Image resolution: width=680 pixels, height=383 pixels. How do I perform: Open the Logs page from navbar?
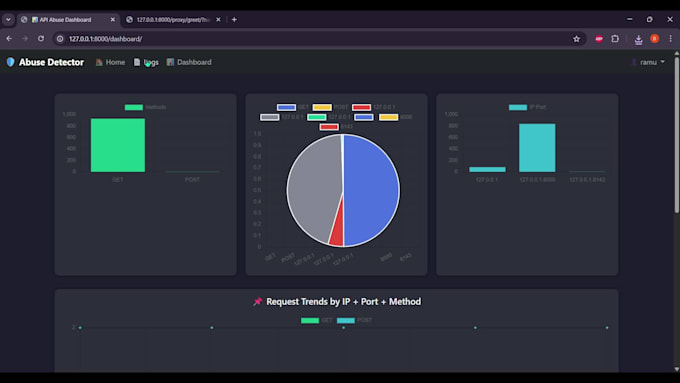coord(146,62)
